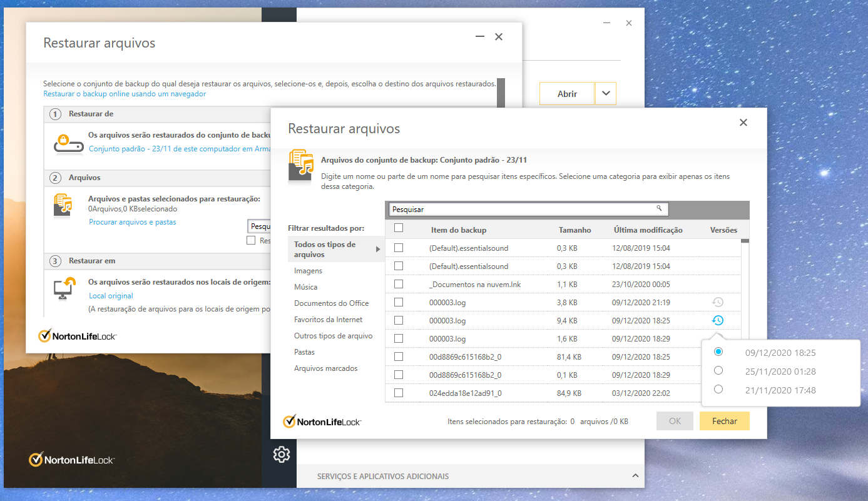Filter results by Outros tipos de arquivo

[x=334, y=336]
